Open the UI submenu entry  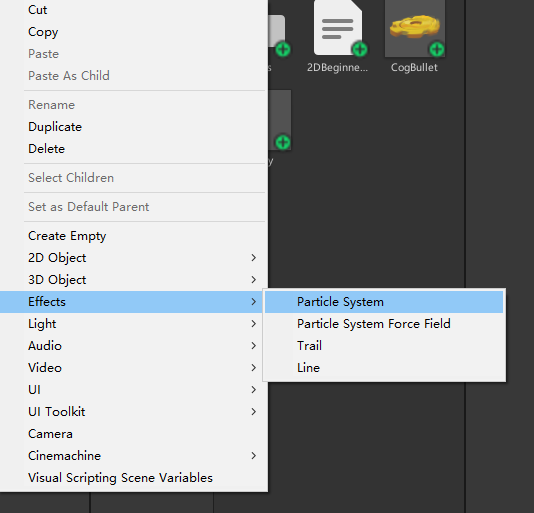pyautogui.click(x=134, y=390)
